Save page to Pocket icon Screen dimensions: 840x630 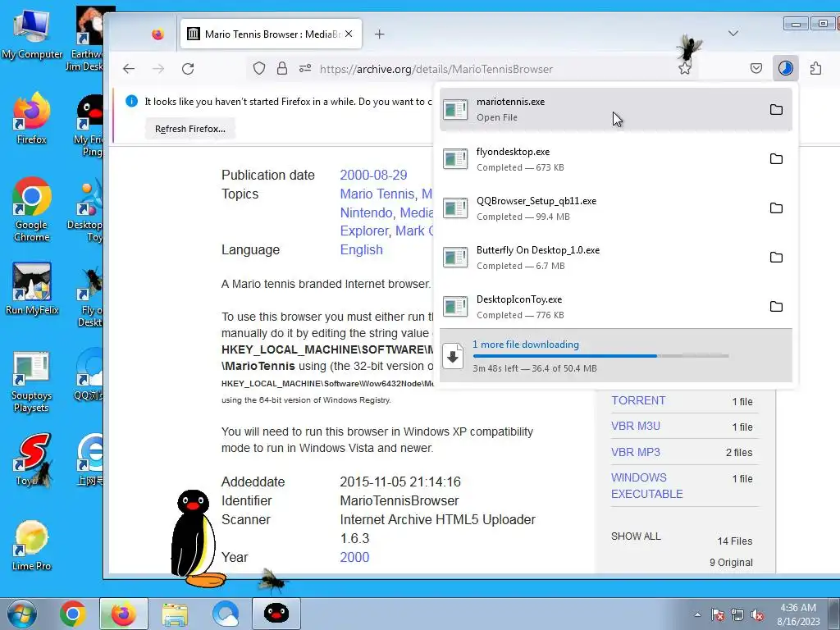click(756, 69)
